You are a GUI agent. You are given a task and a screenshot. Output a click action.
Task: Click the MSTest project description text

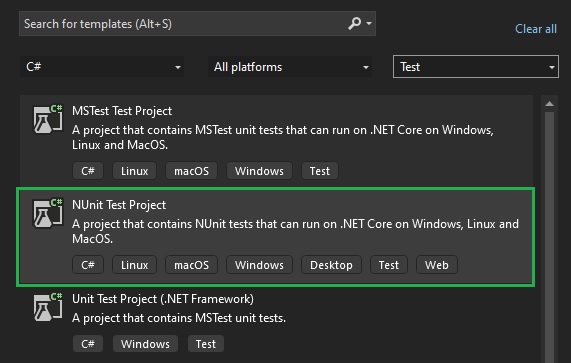(283, 137)
